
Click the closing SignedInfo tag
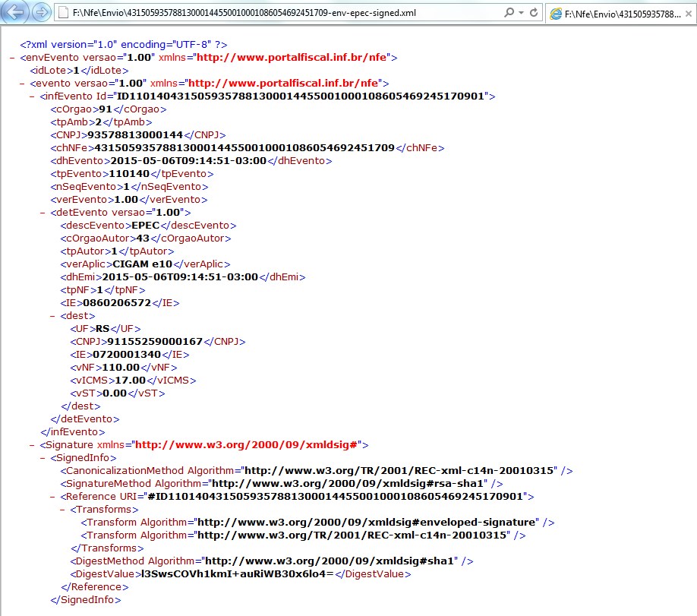pyautogui.click(x=85, y=599)
